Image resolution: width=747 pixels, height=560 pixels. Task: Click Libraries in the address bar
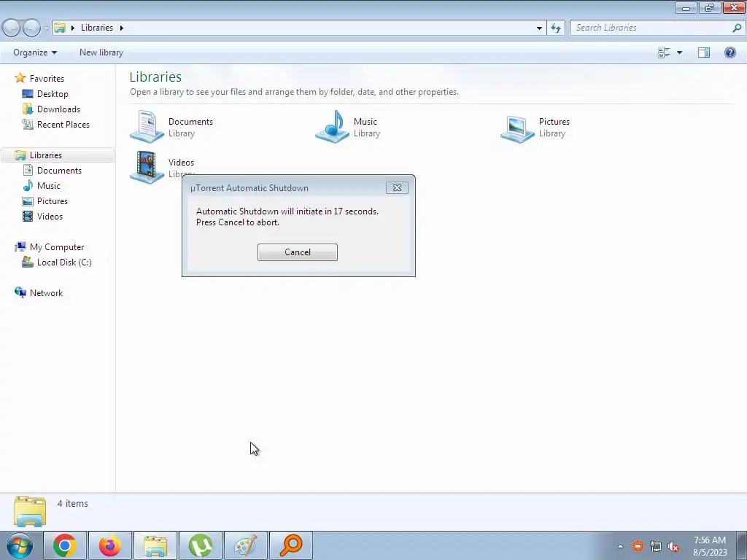pos(97,28)
